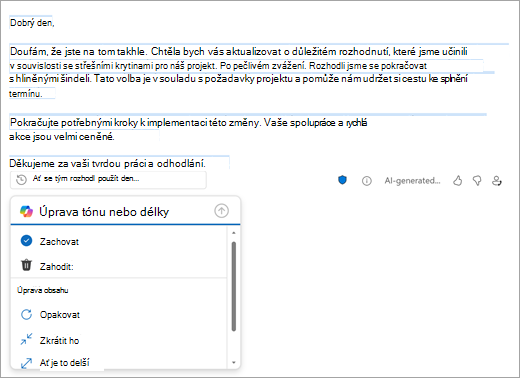
Task: Click the text 'akce jsou velmi ceněné.'
Action: click(62, 137)
